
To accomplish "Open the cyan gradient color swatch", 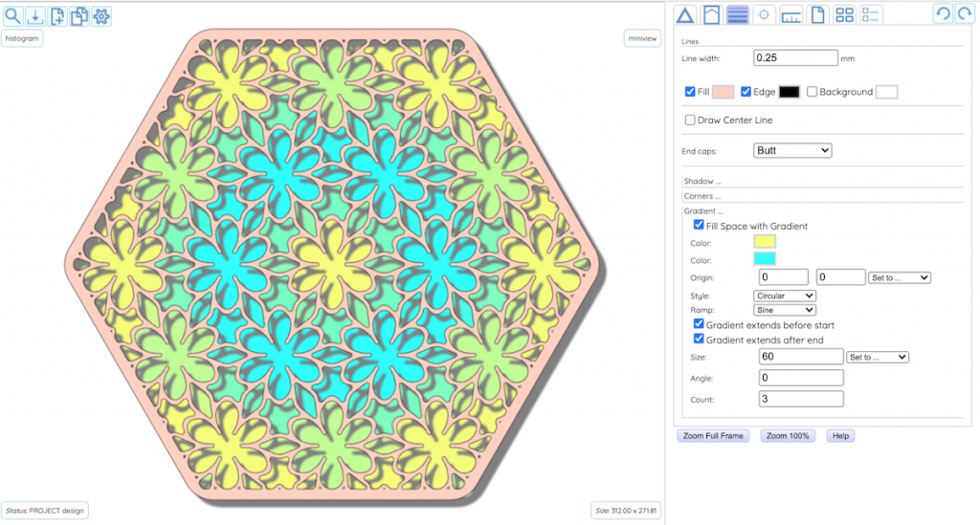I will (765, 258).
